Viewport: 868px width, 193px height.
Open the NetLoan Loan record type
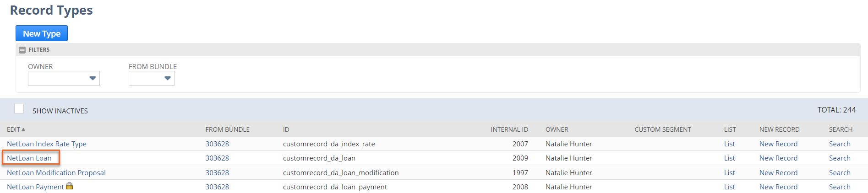(29, 158)
